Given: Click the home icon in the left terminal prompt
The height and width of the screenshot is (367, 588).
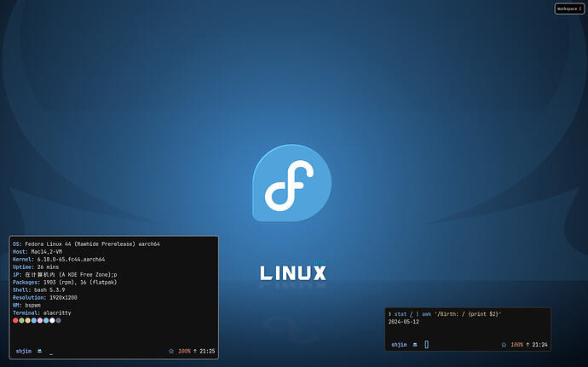Looking at the screenshot, I should [x=171, y=351].
